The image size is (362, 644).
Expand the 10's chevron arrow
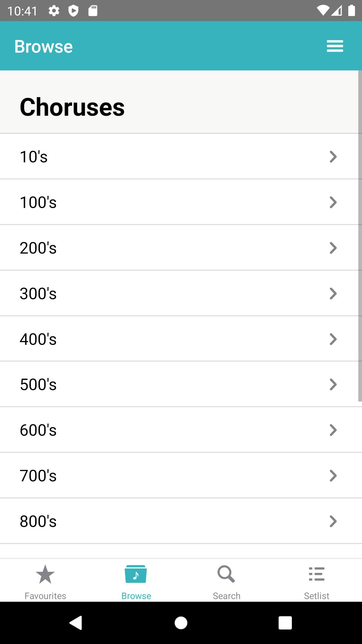(333, 157)
